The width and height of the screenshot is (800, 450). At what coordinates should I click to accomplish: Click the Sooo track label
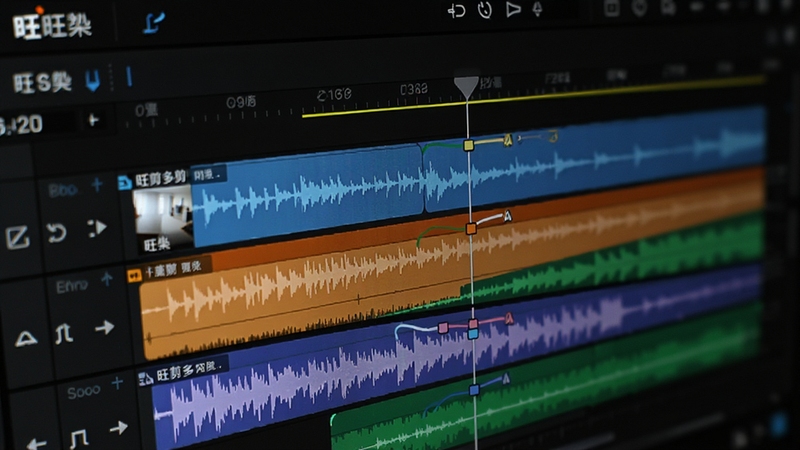tap(84, 392)
